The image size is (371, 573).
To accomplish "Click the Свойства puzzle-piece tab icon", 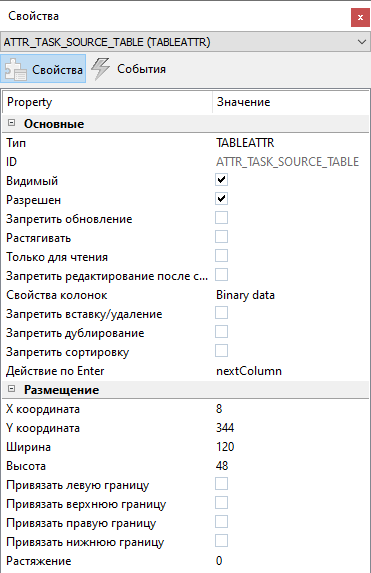I will pyautogui.click(x=15, y=69).
